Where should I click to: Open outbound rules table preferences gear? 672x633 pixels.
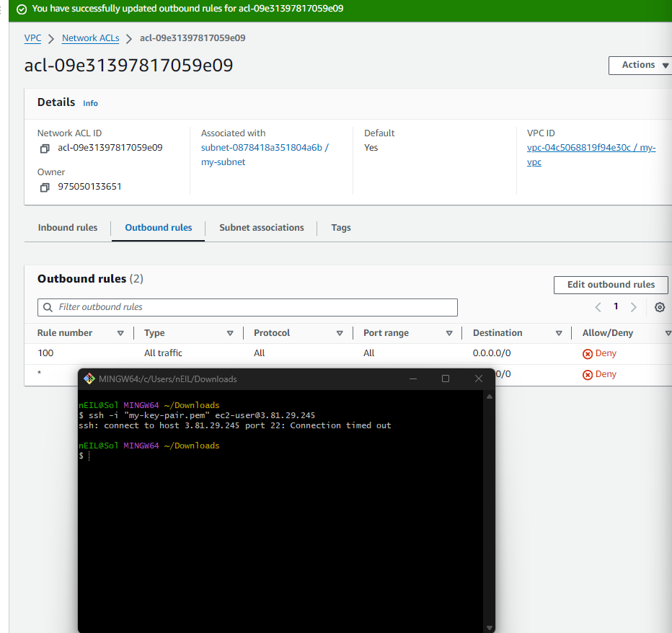point(660,307)
